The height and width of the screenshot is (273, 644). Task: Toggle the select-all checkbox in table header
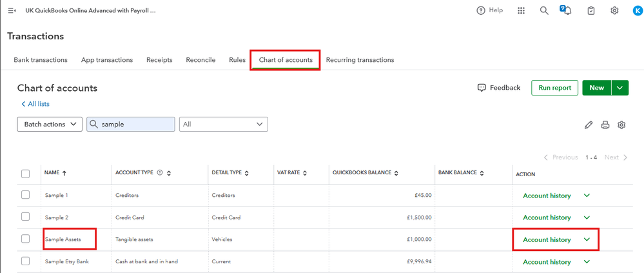[x=26, y=173]
